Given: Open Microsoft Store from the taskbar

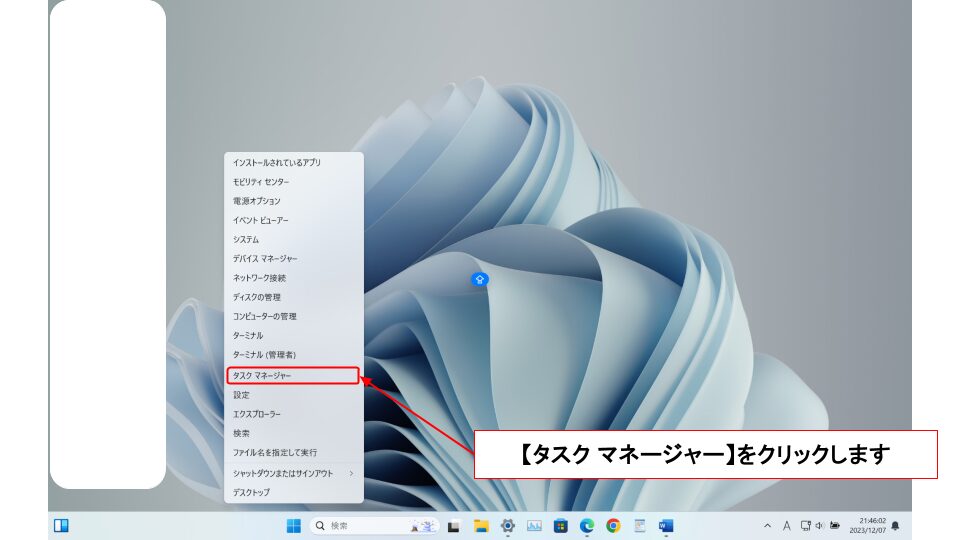Looking at the screenshot, I should coord(560,526).
